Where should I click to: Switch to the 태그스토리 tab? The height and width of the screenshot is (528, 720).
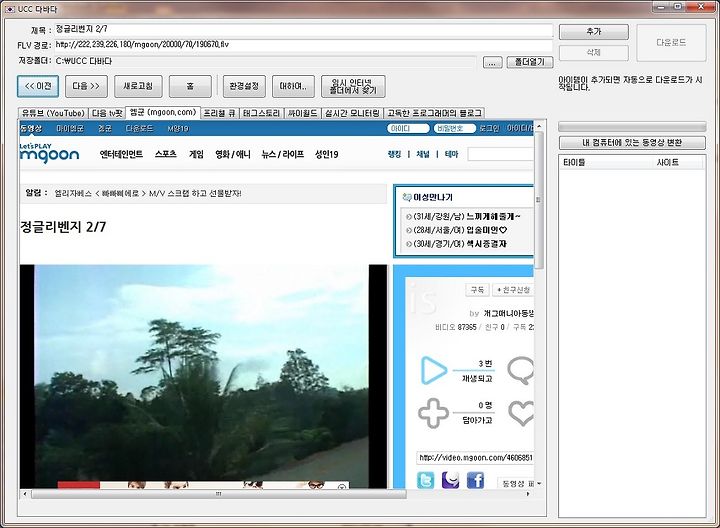(x=261, y=113)
